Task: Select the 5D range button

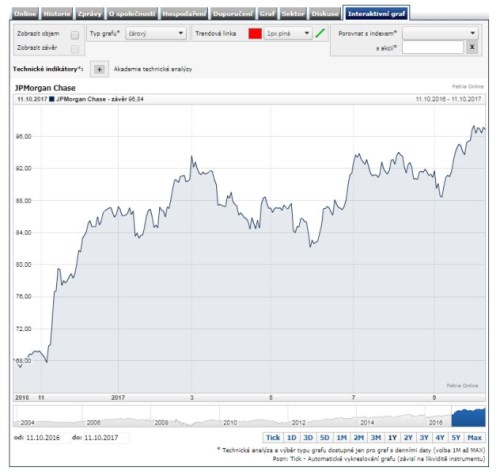Action: [x=325, y=438]
